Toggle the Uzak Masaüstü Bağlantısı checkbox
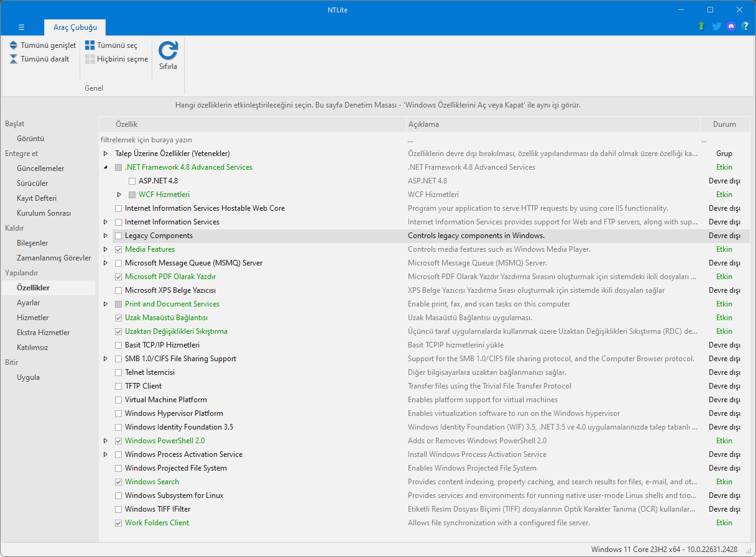756x557 pixels. pos(119,318)
